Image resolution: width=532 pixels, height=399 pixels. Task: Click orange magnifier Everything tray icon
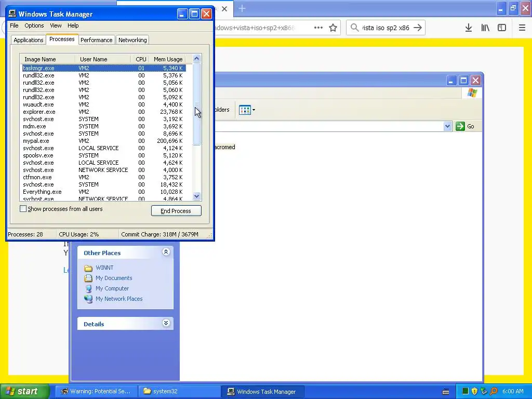coord(494,392)
